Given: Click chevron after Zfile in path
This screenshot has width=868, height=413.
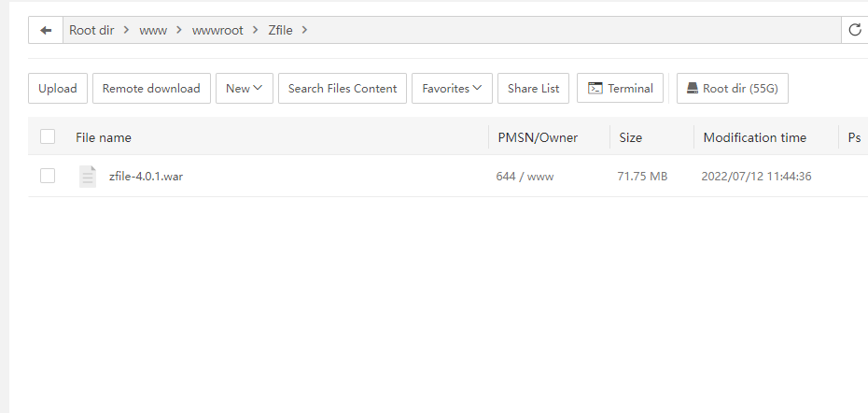Looking at the screenshot, I should [304, 30].
